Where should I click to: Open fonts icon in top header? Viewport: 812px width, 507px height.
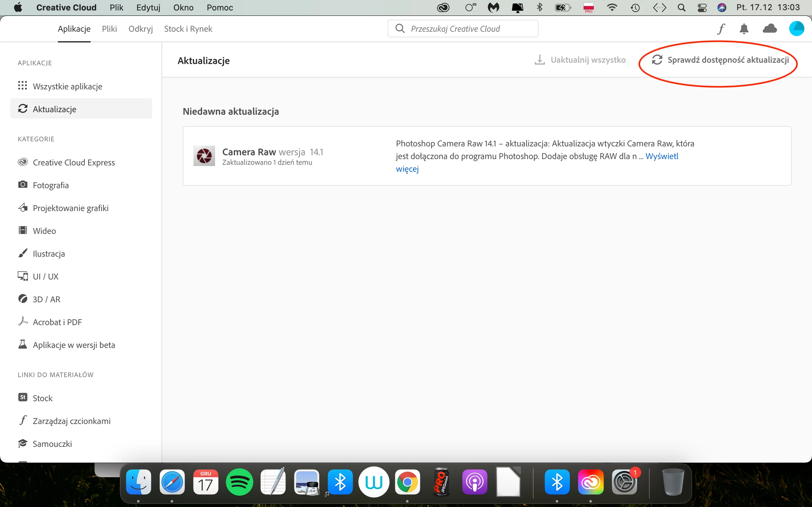coord(721,29)
